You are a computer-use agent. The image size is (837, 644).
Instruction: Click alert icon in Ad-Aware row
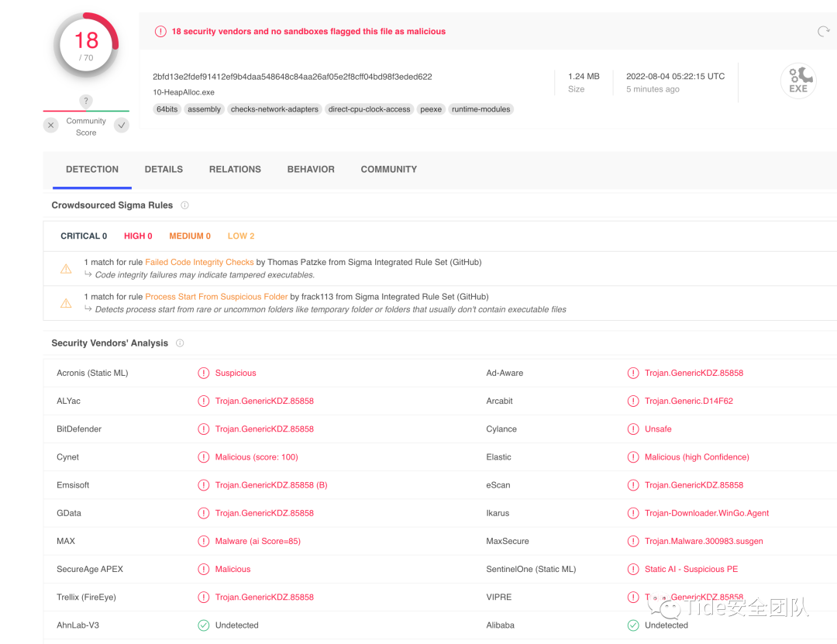[x=632, y=373]
